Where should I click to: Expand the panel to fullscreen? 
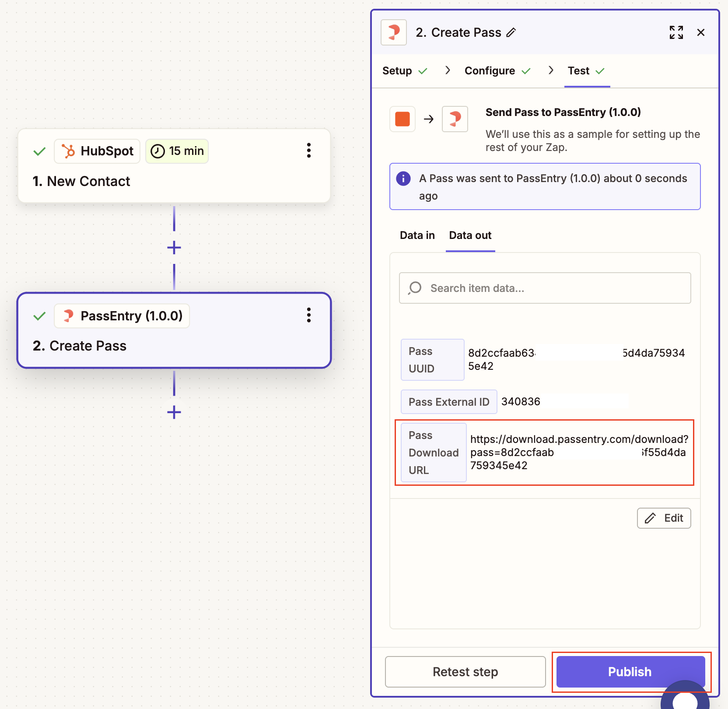[x=676, y=32]
